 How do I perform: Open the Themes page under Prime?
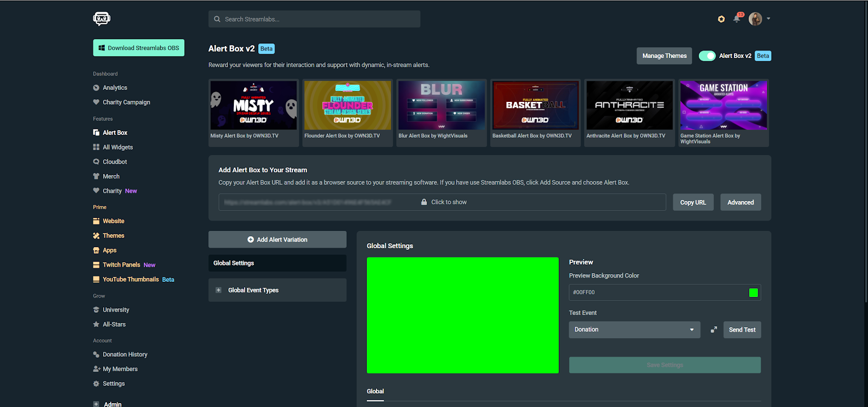(x=113, y=236)
